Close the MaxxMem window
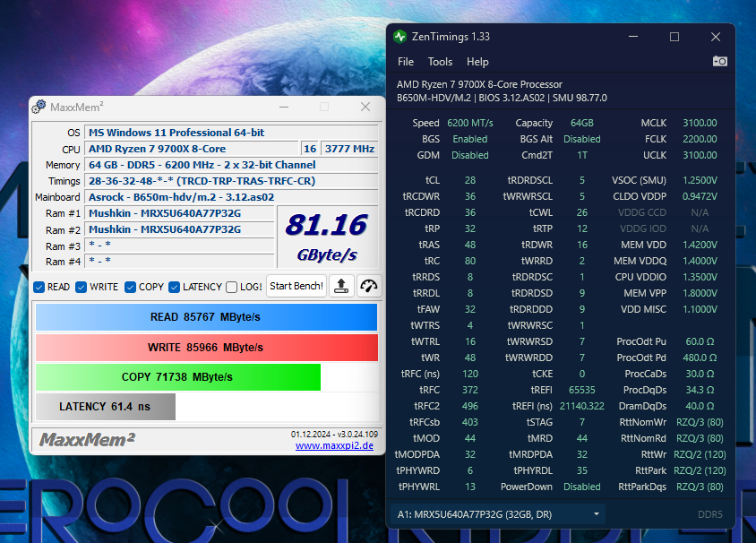The height and width of the screenshot is (543, 756). point(365,107)
